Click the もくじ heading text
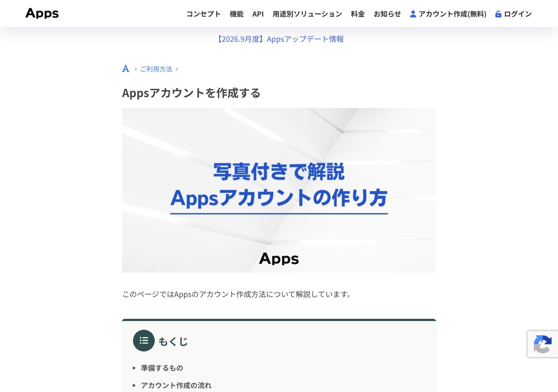The image size is (558, 392). pyautogui.click(x=173, y=341)
